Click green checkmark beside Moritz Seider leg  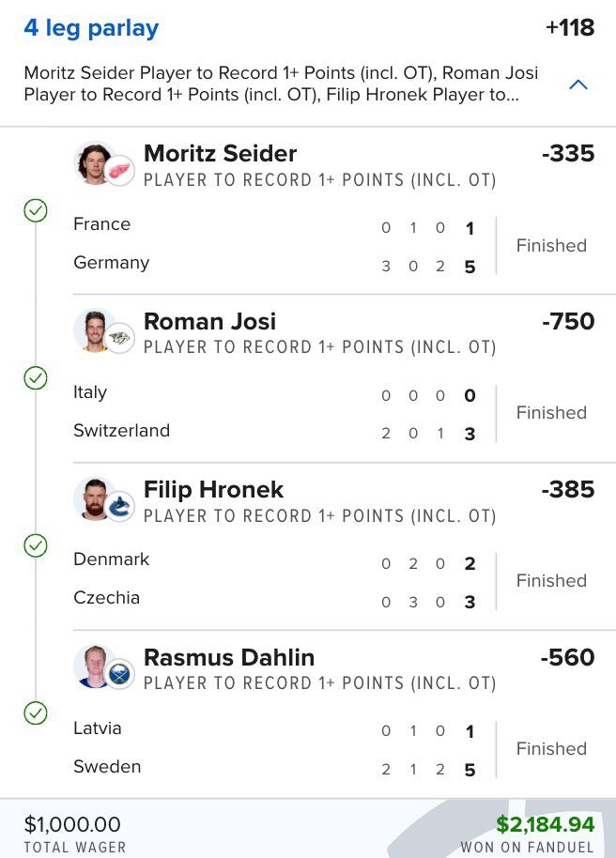pyautogui.click(x=36, y=210)
